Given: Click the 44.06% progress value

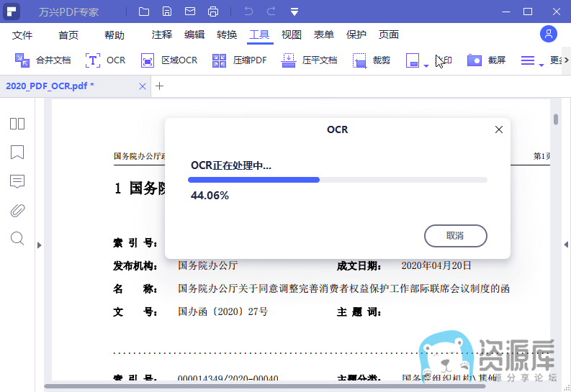Looking at the screenshot, I should pos(210,196).
